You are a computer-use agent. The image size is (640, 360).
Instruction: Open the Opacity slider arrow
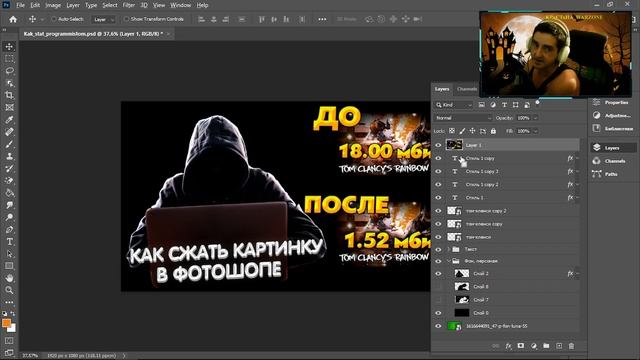tap(536, 118)
